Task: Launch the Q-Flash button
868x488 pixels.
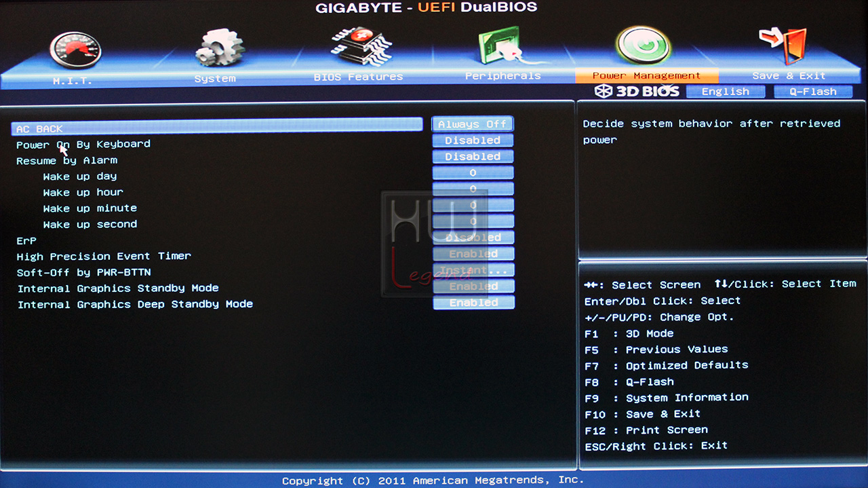Action: click(813, 92)
